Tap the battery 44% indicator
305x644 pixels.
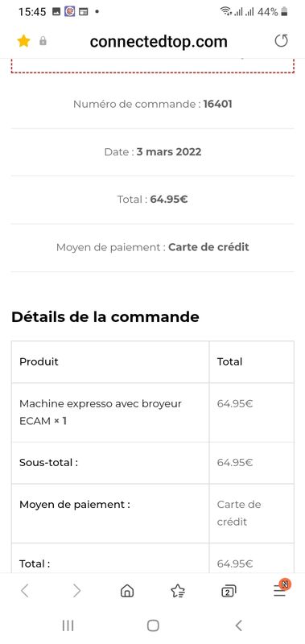pyautogui.click(x=273, y=12)
